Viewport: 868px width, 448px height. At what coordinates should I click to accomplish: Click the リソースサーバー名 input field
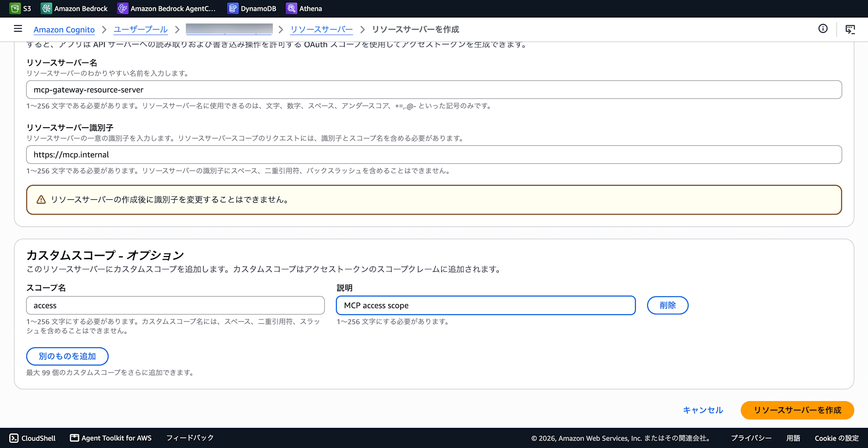point(434,89)
